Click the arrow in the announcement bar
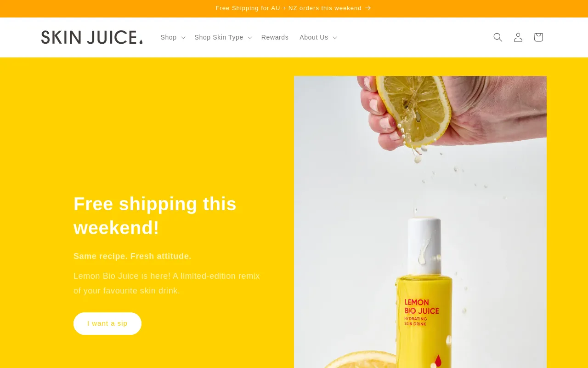 tap(368, 8)
